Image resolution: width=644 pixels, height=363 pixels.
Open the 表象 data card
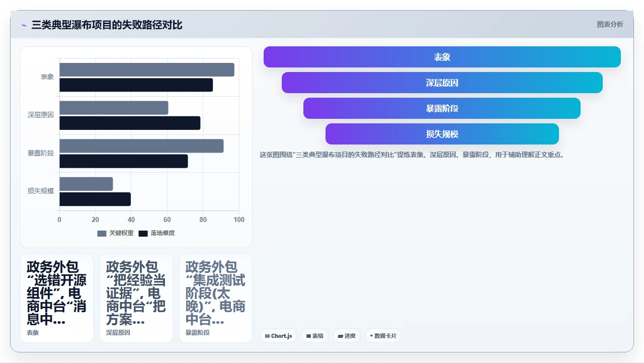[x=57, y=298]
